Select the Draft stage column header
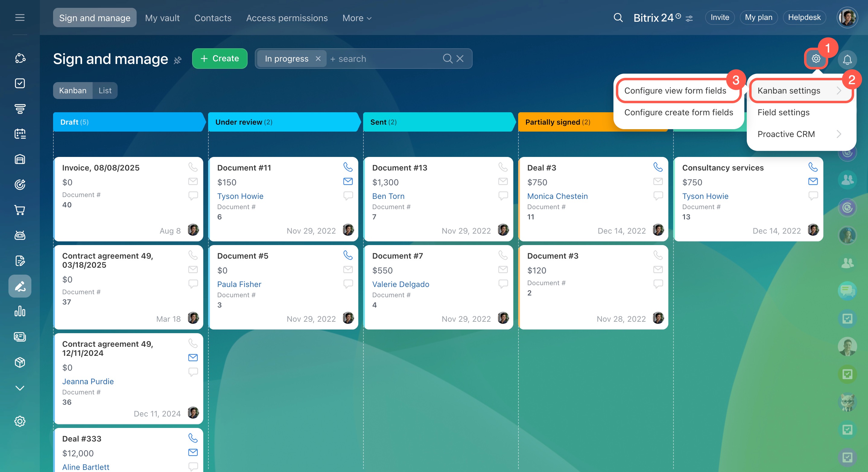Viewport: 868px width, 472px height. 129,122
